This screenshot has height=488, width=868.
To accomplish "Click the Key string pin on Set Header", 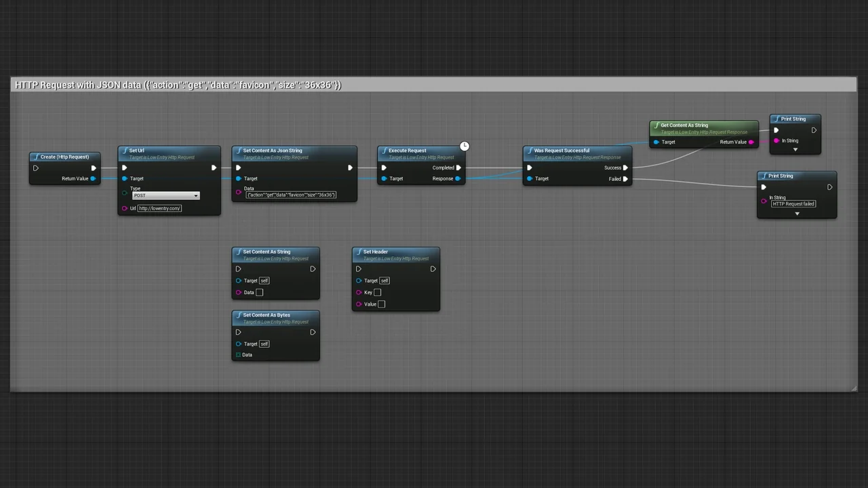I will 359,293.
